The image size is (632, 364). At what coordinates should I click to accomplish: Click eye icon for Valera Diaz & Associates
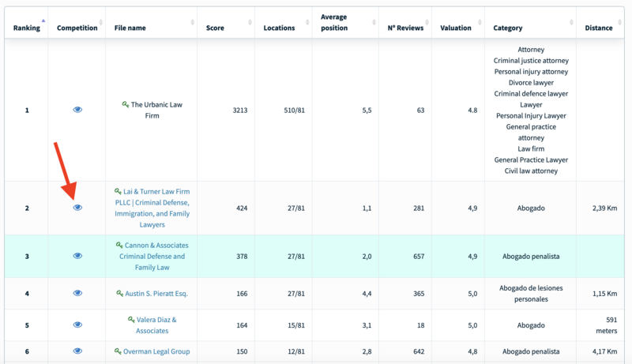77,325
